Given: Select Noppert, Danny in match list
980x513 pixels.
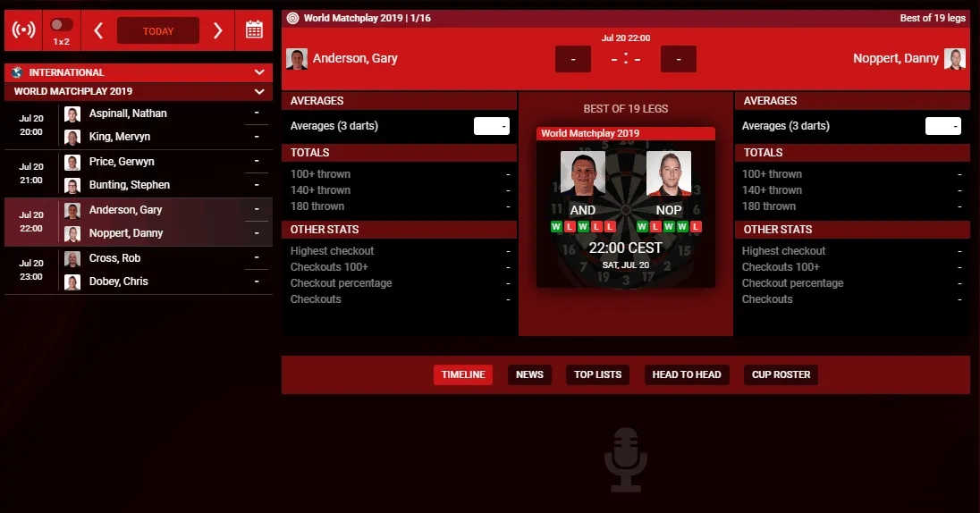Looking at the screenshot, I should (x=125, y=232).
